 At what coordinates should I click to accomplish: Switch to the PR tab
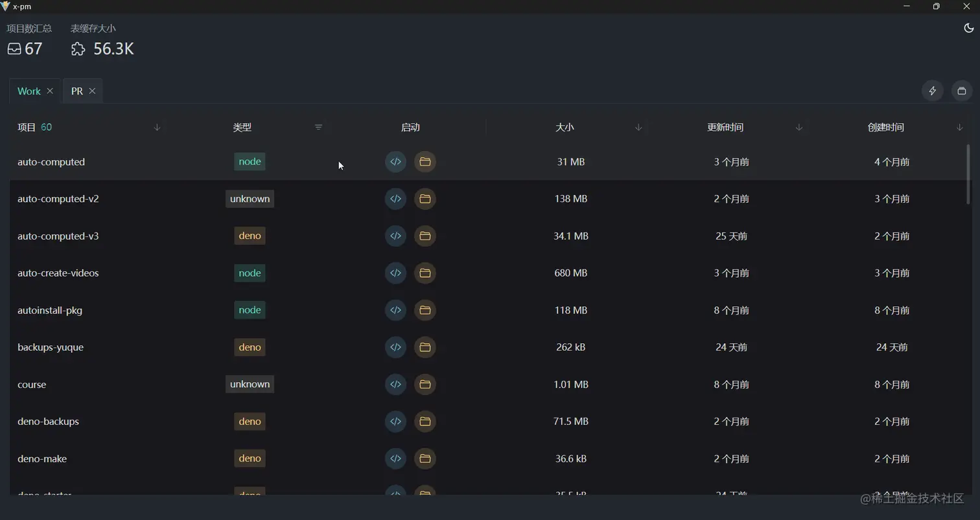(77, 91)
